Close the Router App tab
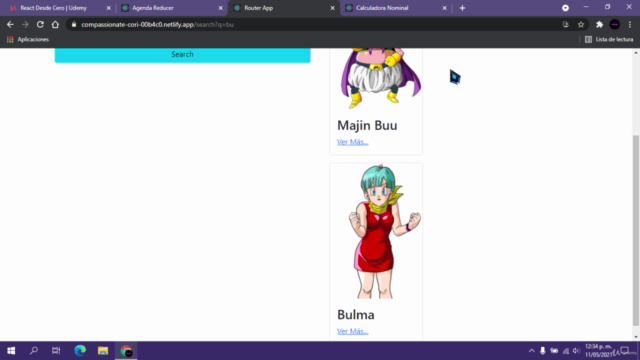The width and height of the screenshot is (640, 360). pyautogui.click(x=332, y=8)
